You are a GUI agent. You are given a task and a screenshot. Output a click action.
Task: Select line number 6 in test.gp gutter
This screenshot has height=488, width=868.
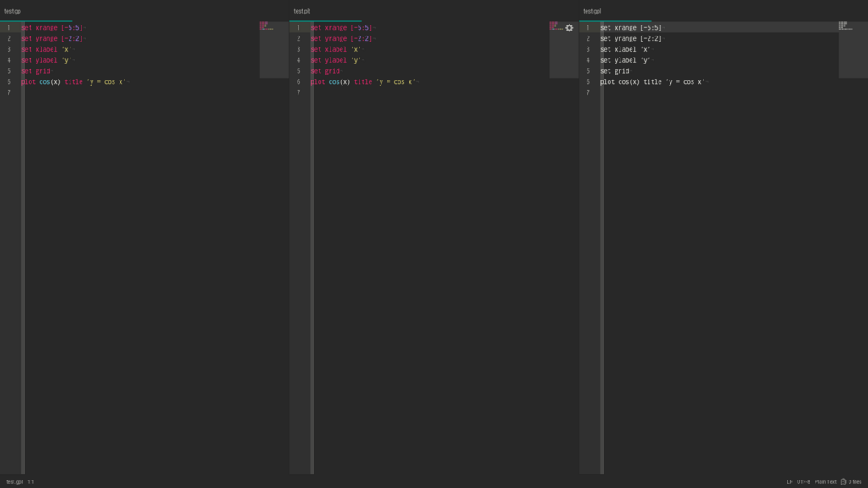(x=8, y=82)
